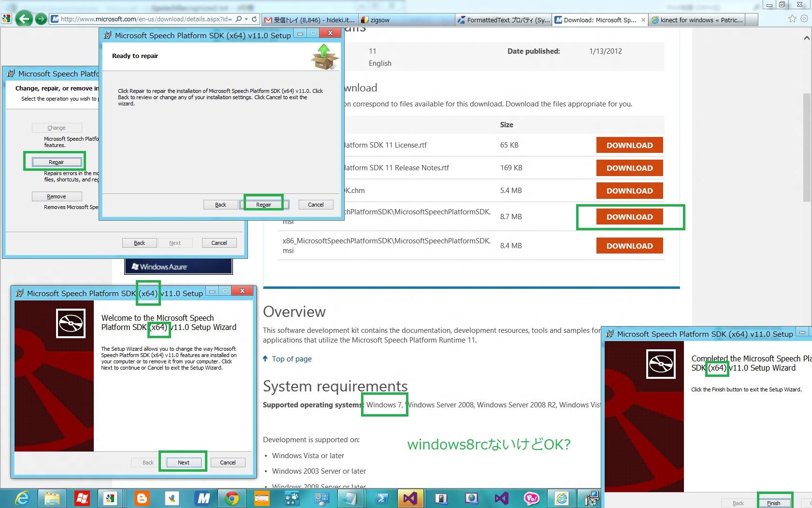The height and width of the screenshot is (508, 812).
Task: Switch to the kinect for windows tab
Action: pyautogui.click(x=697, y=20)
